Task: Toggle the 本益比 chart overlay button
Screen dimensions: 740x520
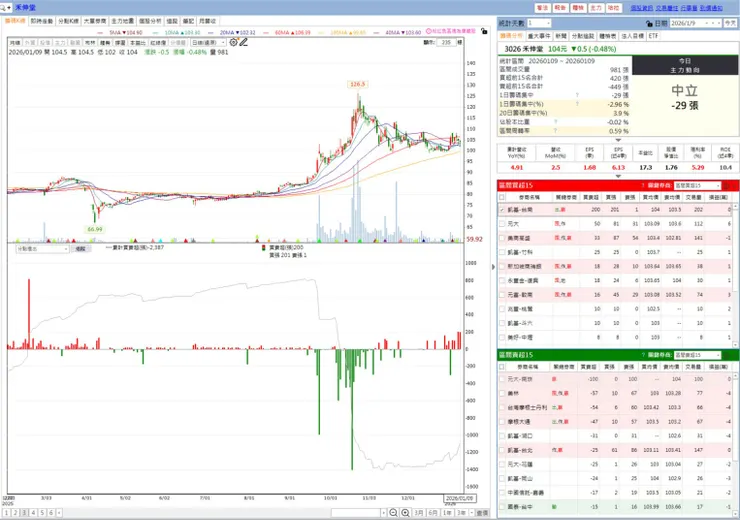Action: coord(137,42)
